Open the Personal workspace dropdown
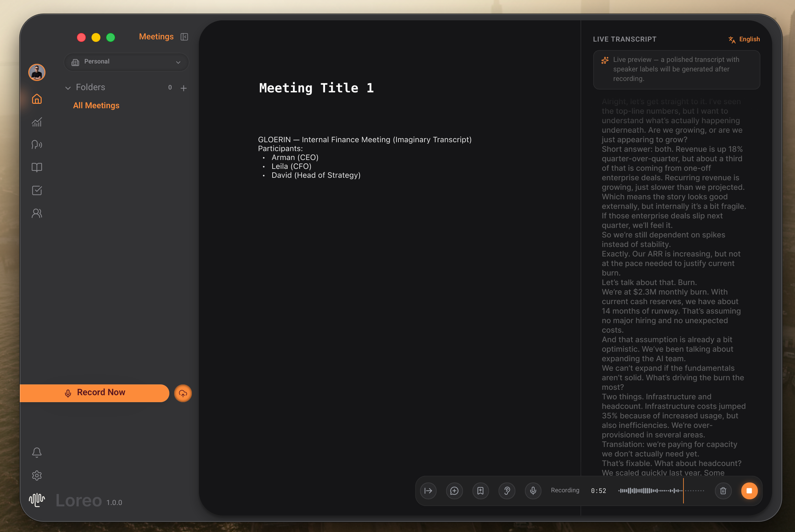Image resolution: width=795 pixels, height=532 pixels. click(x=126, y=62)
